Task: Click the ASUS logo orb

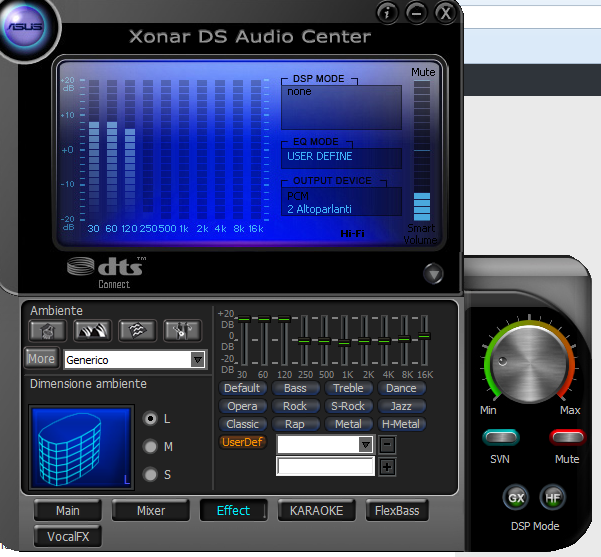Action: pos(25,28)
